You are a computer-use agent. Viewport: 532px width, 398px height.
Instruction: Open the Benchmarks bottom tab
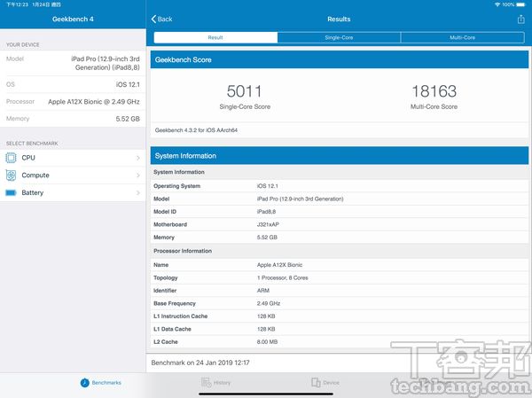[x=101, y=383]
